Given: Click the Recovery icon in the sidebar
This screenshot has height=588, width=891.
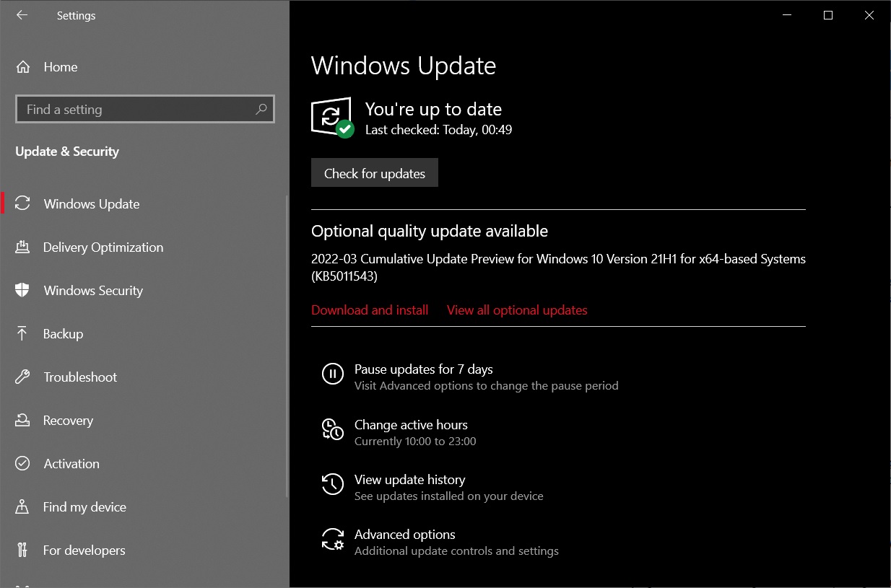Looking at the screenshot, I should coord(24,420).
